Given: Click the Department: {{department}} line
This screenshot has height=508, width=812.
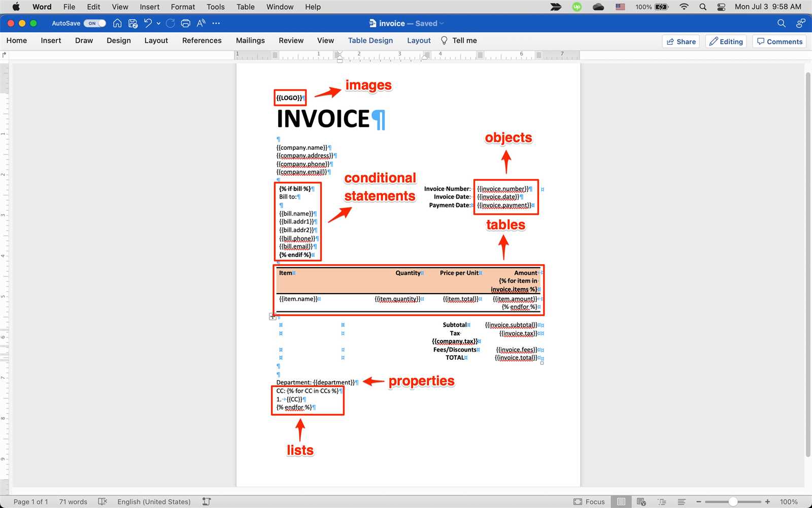Looking at the screenshot, I should (316, 383).
